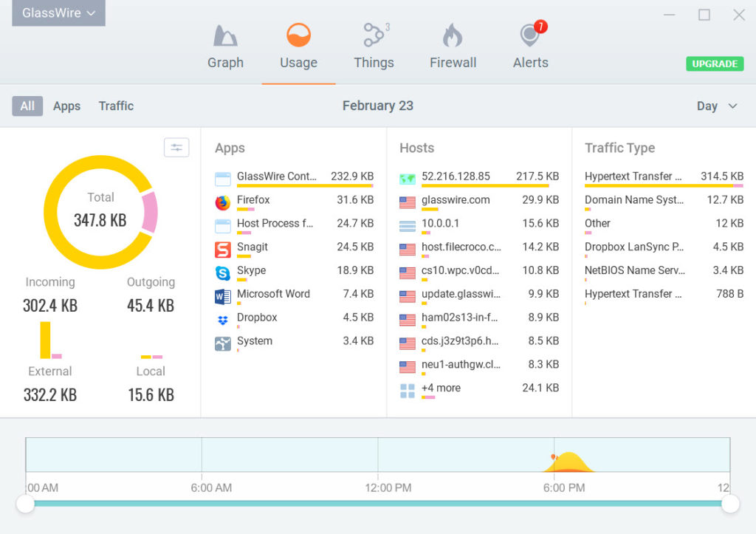Select the Dropbox LanSync P... traffic row
756x534 pixels.
coord(664,248)
